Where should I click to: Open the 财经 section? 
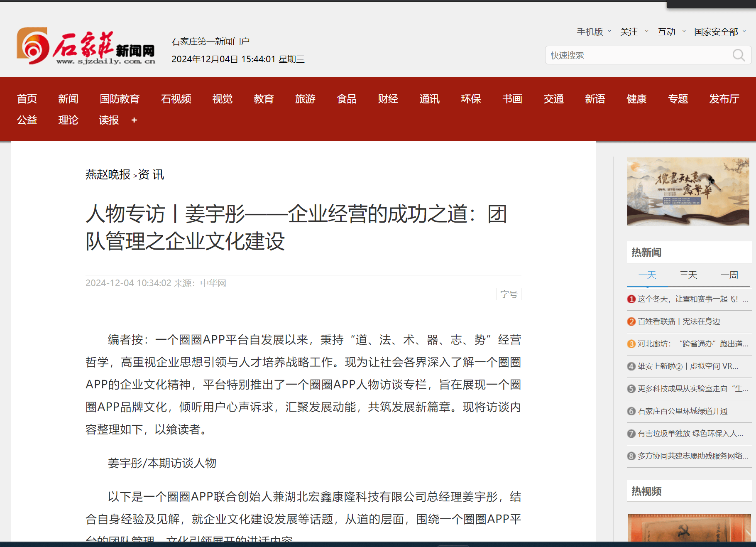pyautogui.click(x=388, y=99)
